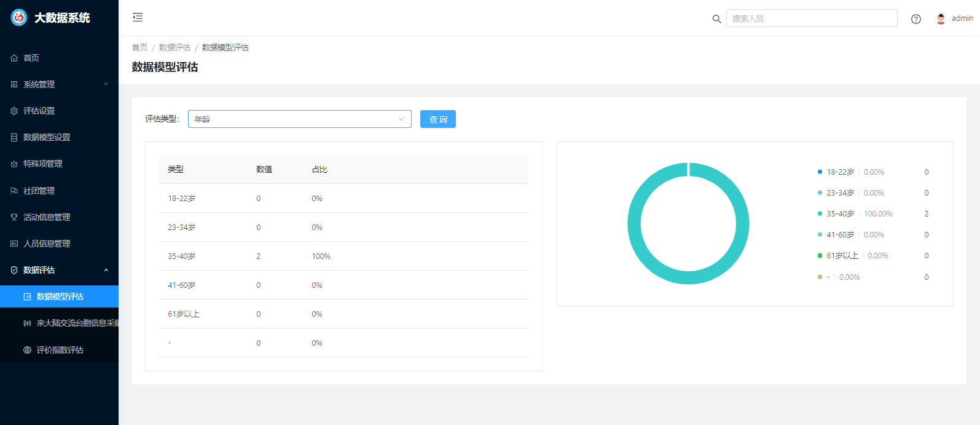Open 评价指数评估 from the sidebar
Screen dimensions: 980x425
coord(60,350)
